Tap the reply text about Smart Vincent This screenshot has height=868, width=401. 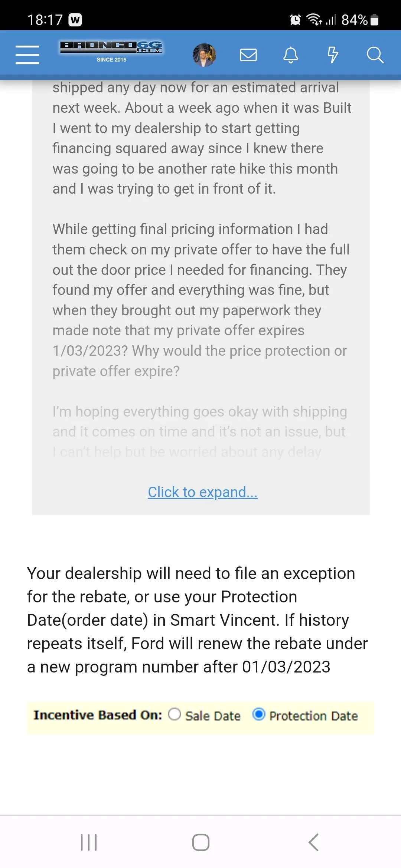[197, 620]
